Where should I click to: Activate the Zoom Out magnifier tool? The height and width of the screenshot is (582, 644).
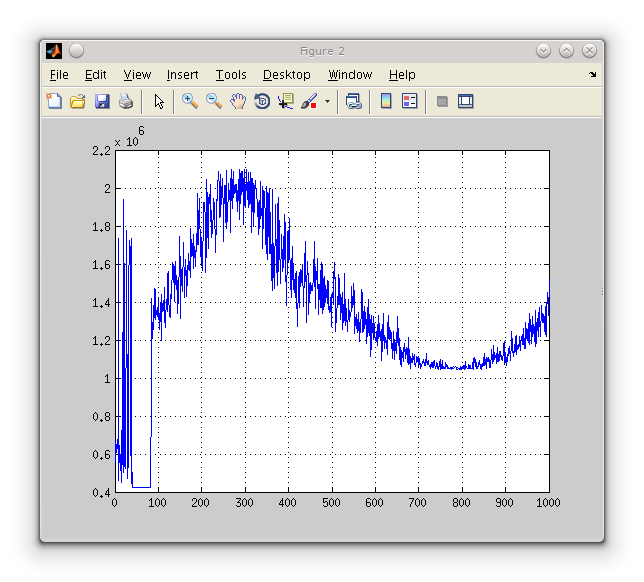click(213, 101)
